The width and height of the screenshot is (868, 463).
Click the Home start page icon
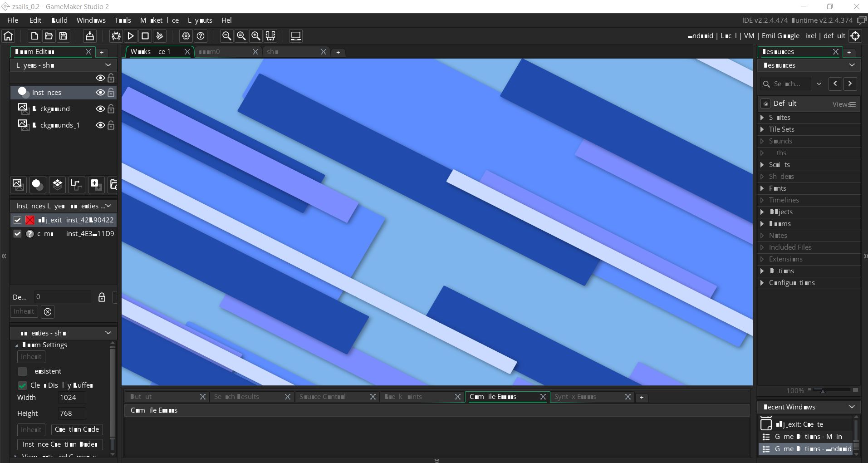click(x=9, y=36)
